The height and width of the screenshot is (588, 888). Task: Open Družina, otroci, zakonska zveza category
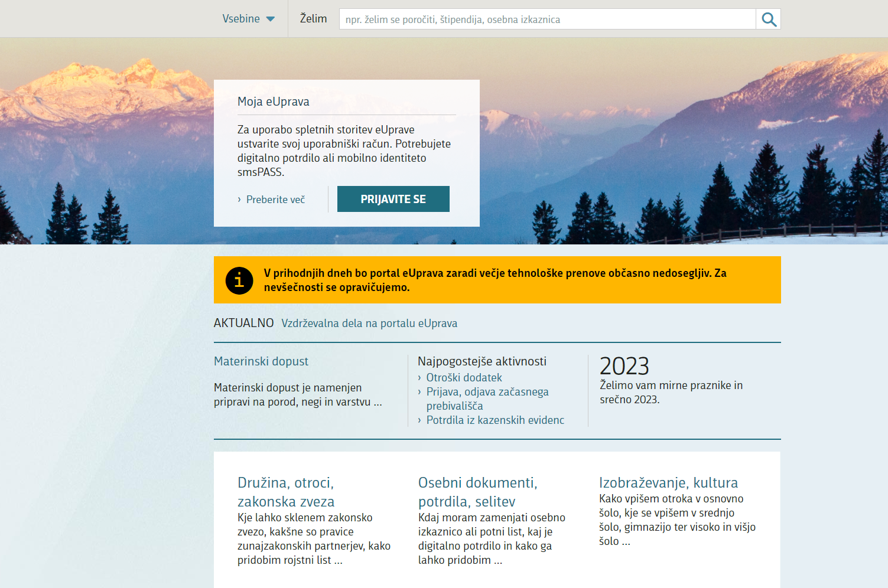click(286, 492)
